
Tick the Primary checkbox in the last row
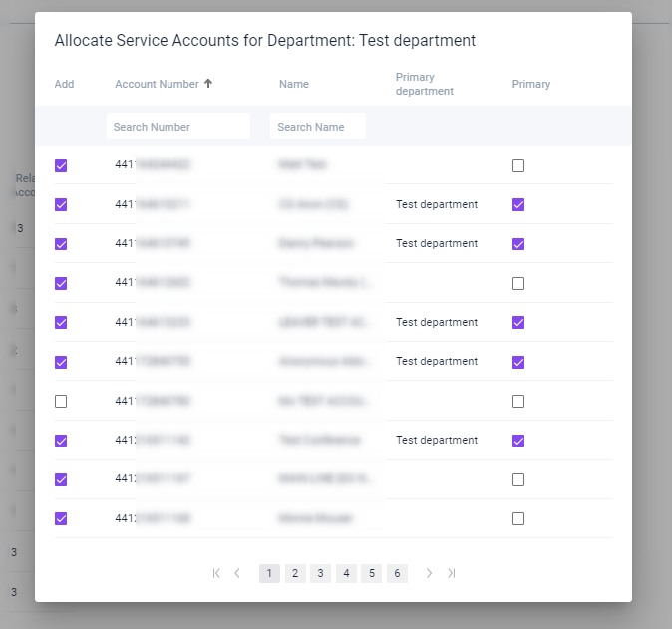coord(518,519)
